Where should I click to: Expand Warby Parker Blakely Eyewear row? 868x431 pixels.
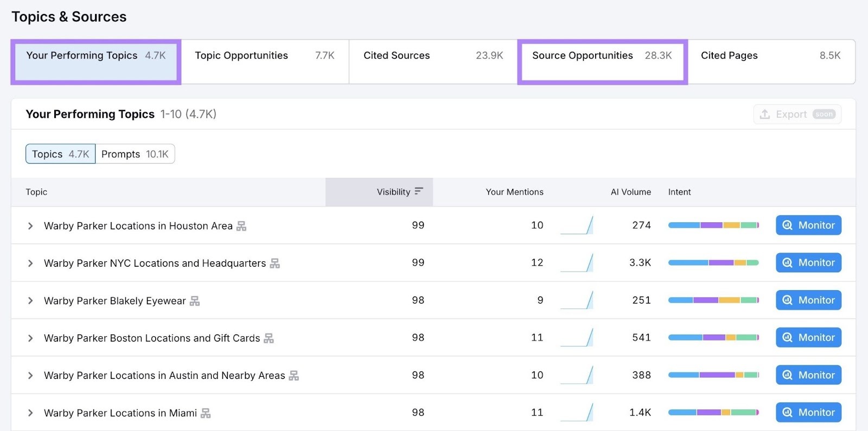pyautogui.click(x=30, y=301)
